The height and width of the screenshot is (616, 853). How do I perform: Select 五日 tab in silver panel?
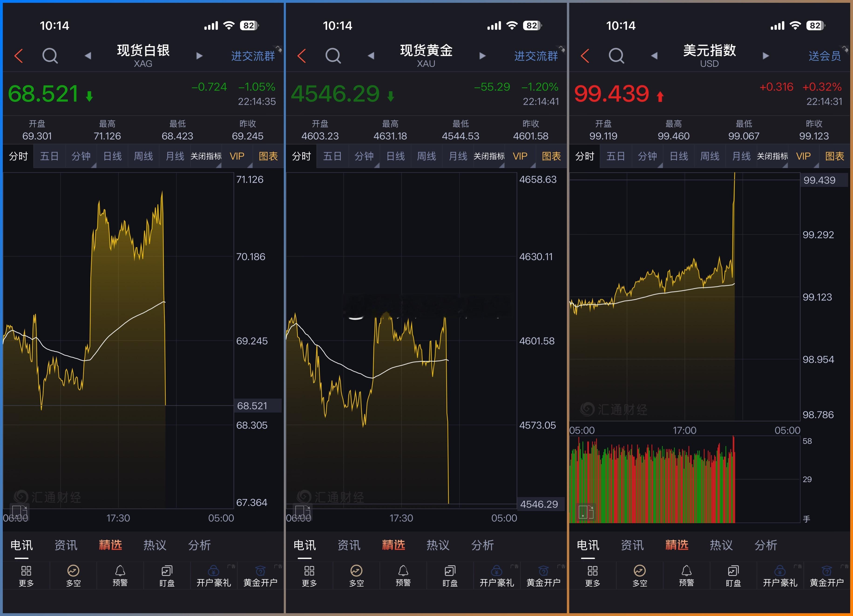tap(49, 156)
